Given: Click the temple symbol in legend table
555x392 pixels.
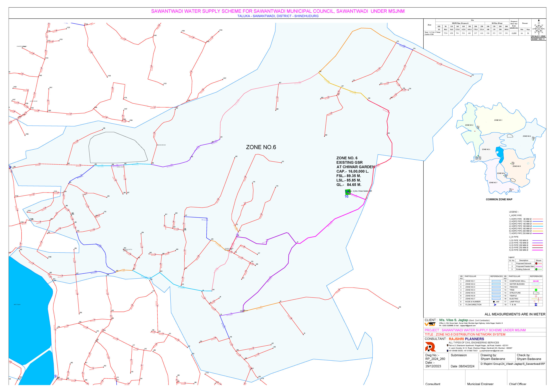Looking at the screenshot, I should 536,296.
